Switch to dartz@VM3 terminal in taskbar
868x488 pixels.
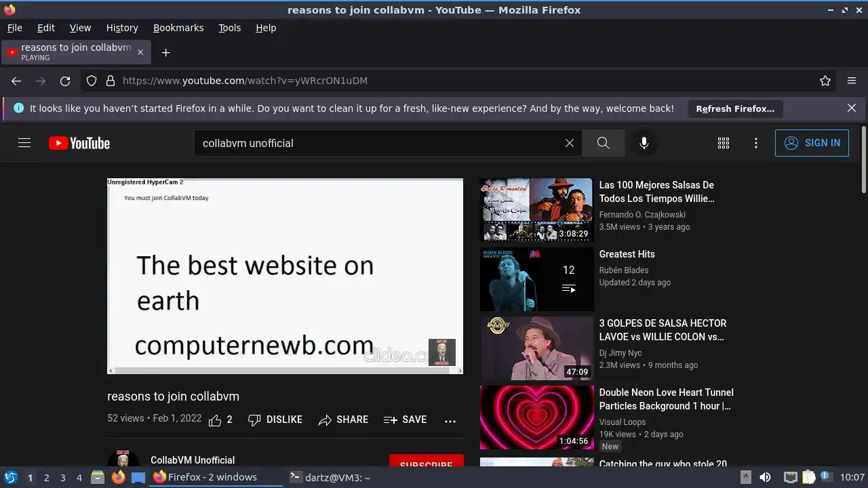coord(330,477)
